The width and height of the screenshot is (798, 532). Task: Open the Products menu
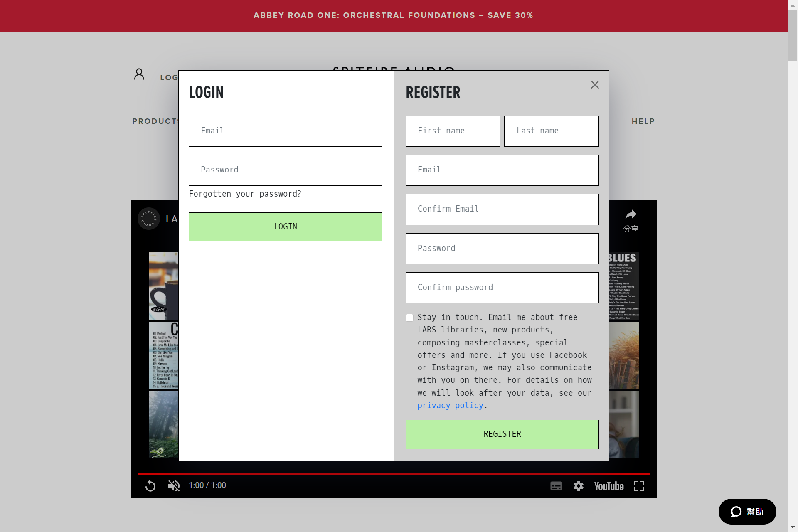155,121
